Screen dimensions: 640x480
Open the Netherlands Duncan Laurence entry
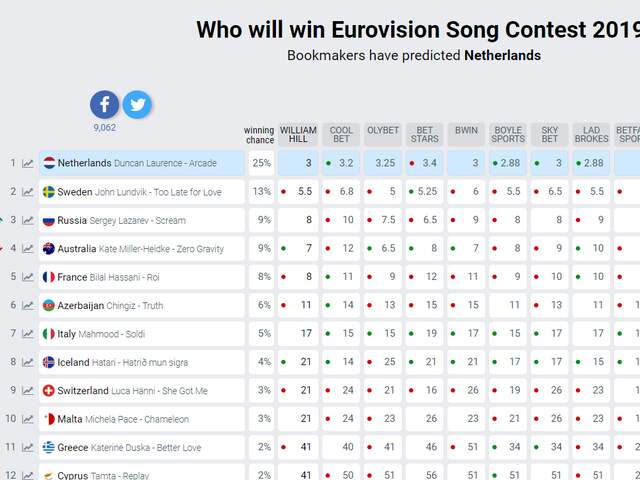[142, 163]
